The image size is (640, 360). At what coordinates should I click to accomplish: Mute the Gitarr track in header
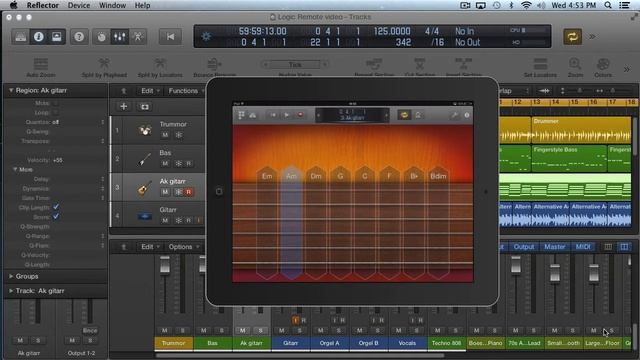point(165,220)
